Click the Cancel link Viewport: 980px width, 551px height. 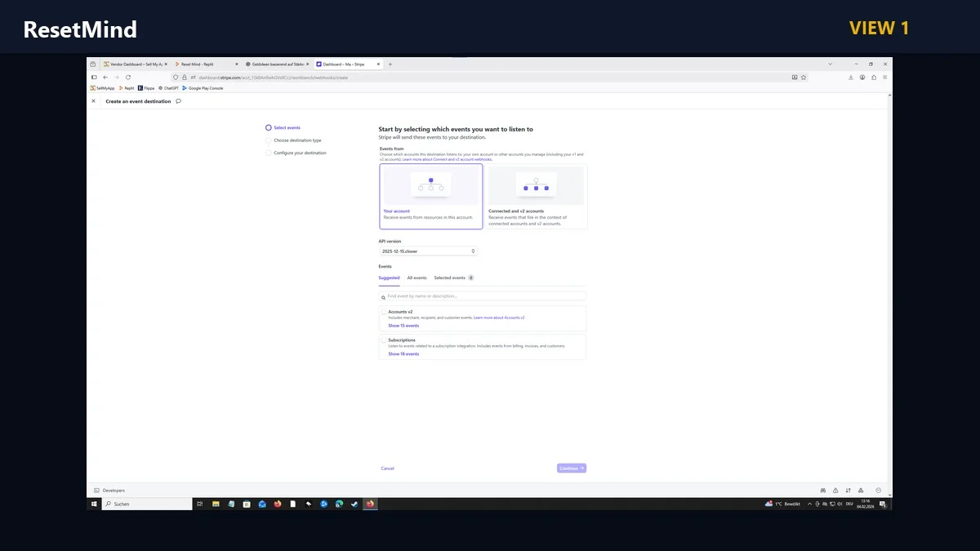tap(387, 469)
